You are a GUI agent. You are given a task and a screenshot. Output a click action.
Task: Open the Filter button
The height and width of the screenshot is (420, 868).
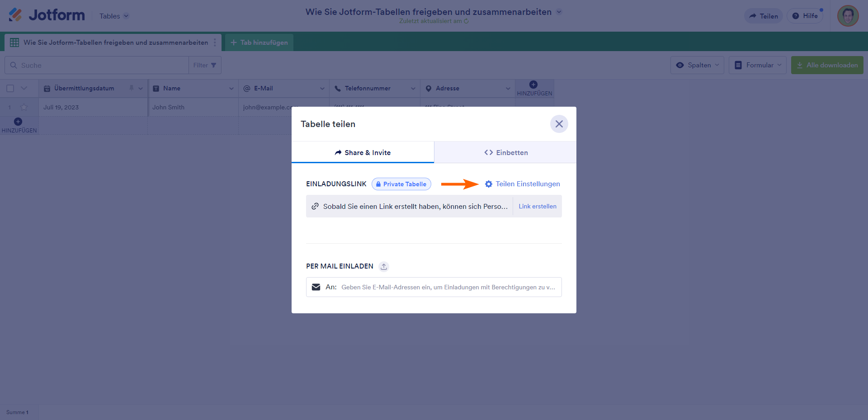[x=205, y=65]
